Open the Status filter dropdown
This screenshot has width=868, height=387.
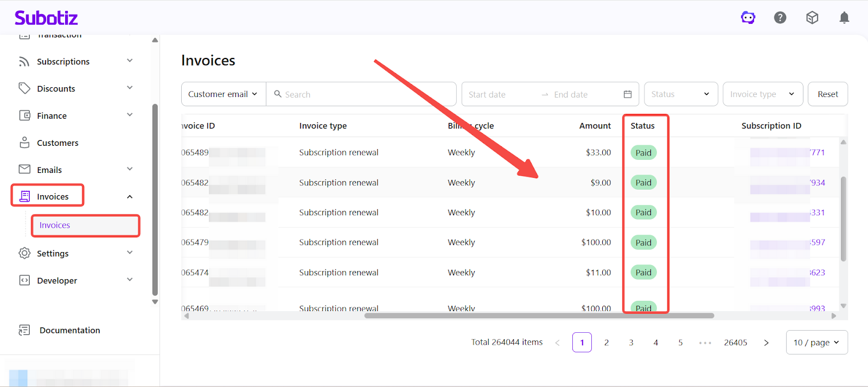[x=681, y=94]
